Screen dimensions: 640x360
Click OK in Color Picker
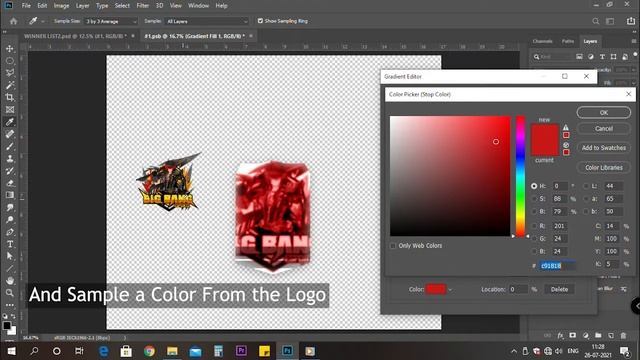tap(604, 113)
